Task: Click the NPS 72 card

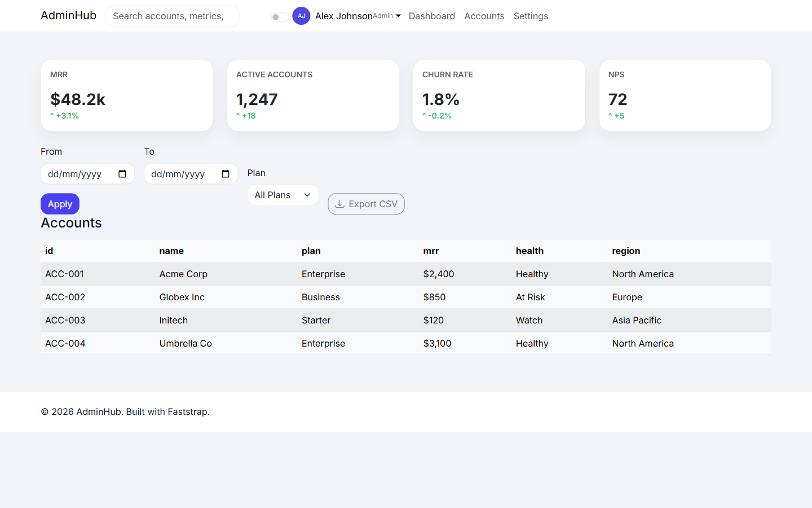Action: [685, 95]
